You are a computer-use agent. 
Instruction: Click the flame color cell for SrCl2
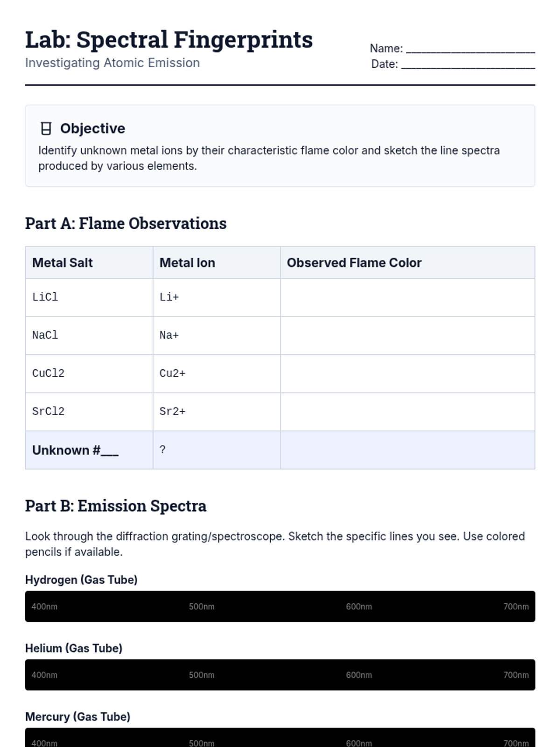407,412
